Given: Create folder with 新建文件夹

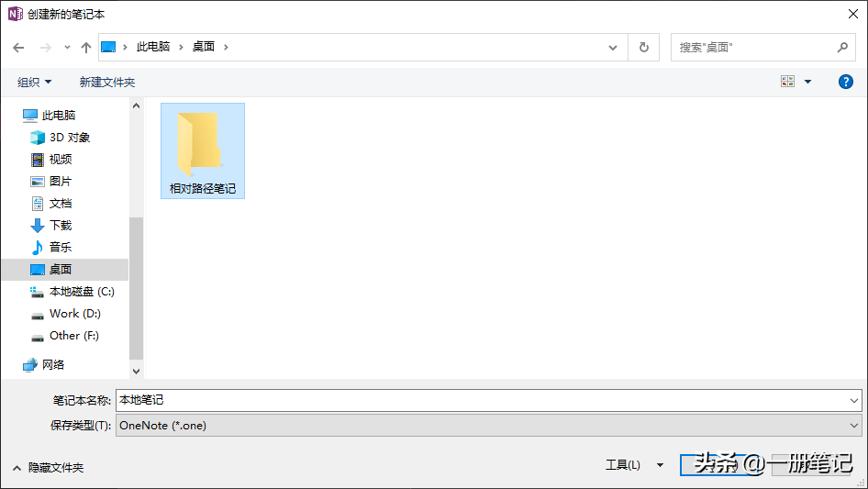Looking at the screenshot, I should [106, 83].
